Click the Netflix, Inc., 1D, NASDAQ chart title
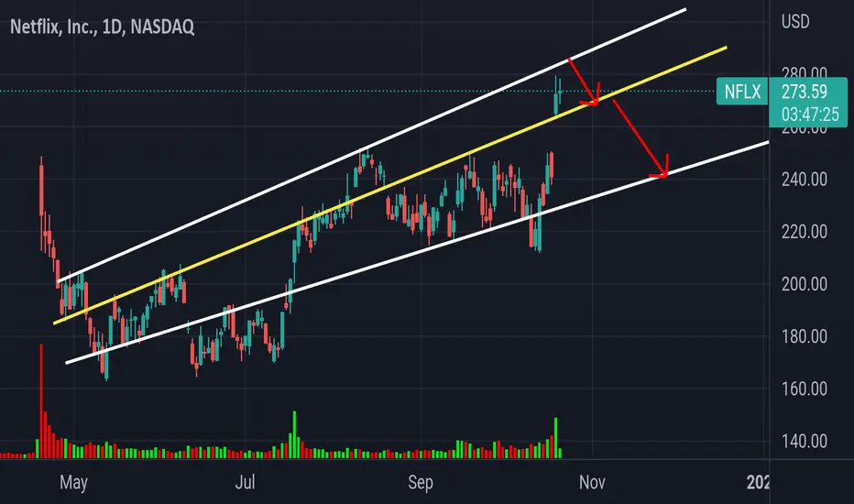The image size is (854, 504). point(103,27)
